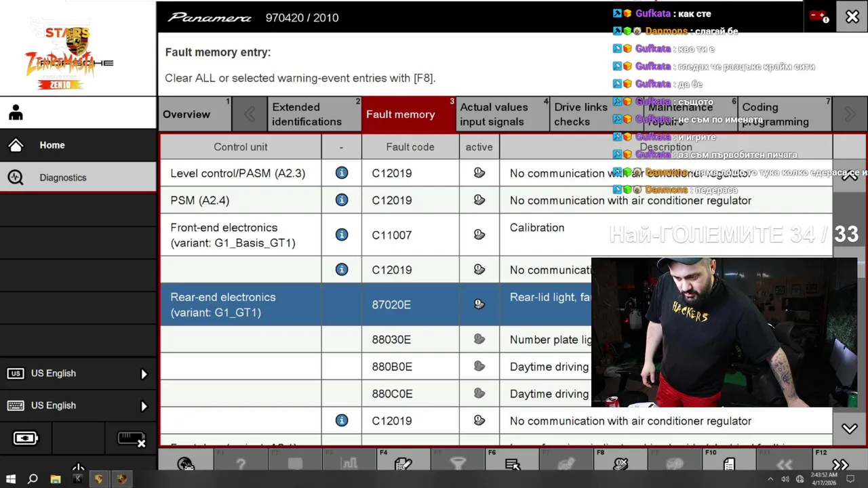This screenshot has width=868, height=488.
Task: Go to Home in sidebar
Action: 78,145
